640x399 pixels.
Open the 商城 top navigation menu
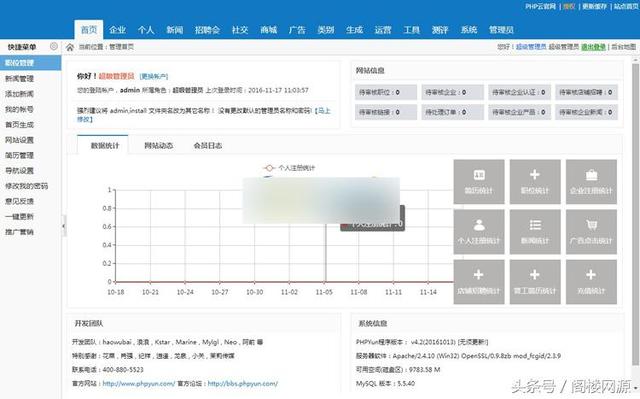pos(269,30)
